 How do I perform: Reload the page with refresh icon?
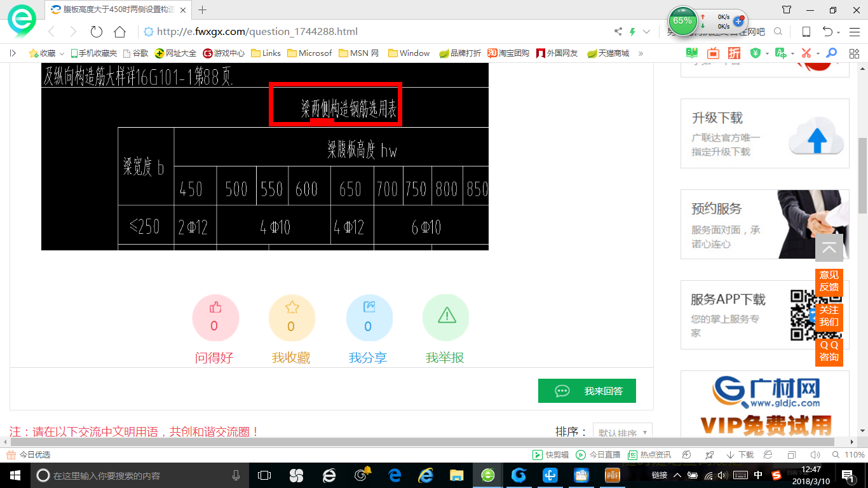97,32
